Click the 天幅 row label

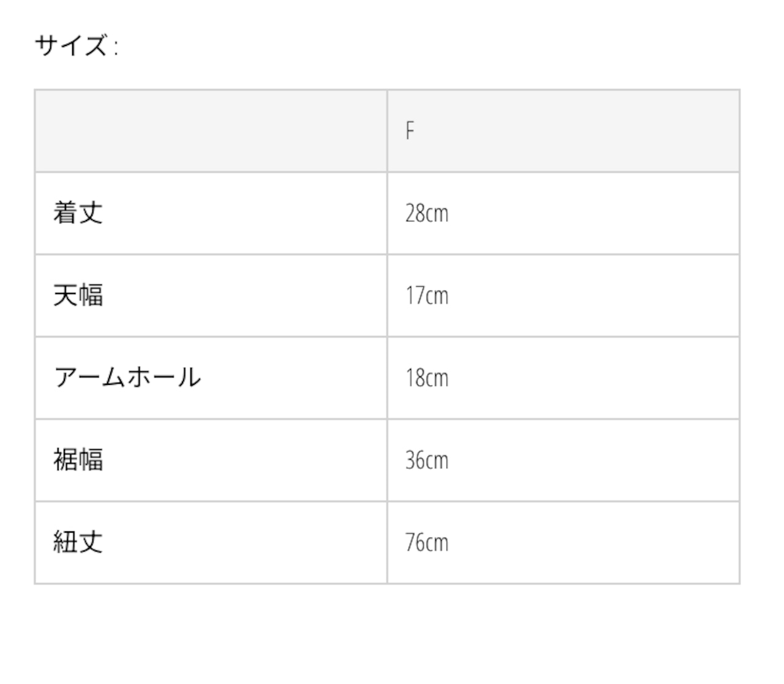click(x=78, y=295)
